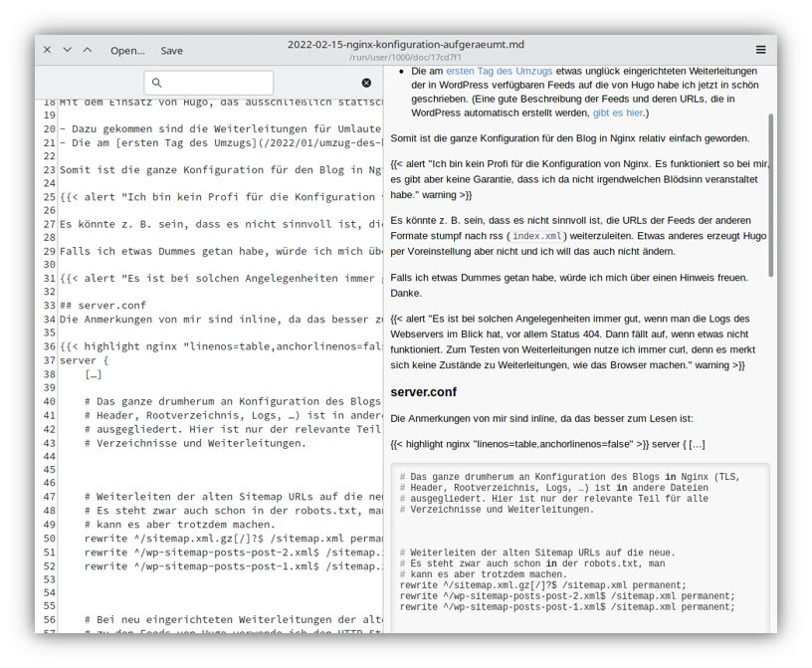The height and width of the screenshot is (668, 812).
Task: Click the search text field
Action: 209,83
